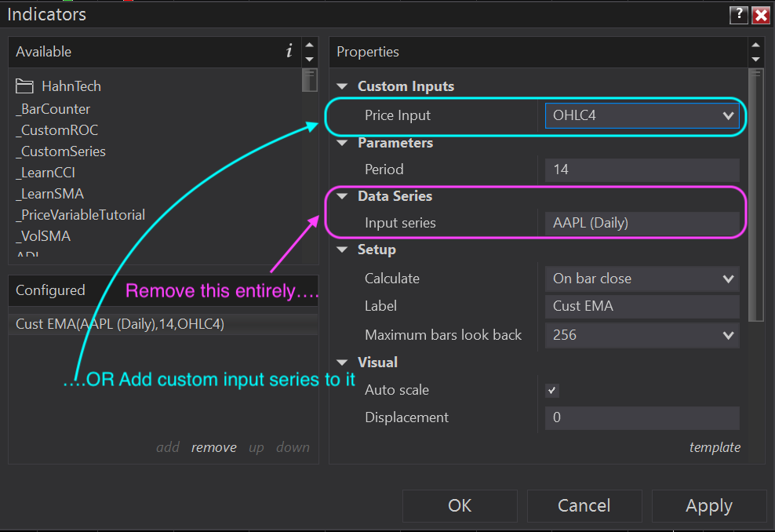
Task: Select the _CustomROC indicator
Action: pos(56,130)
